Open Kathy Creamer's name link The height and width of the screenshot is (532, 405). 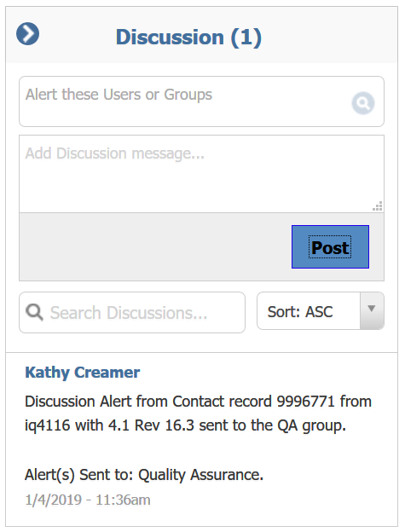83,373
